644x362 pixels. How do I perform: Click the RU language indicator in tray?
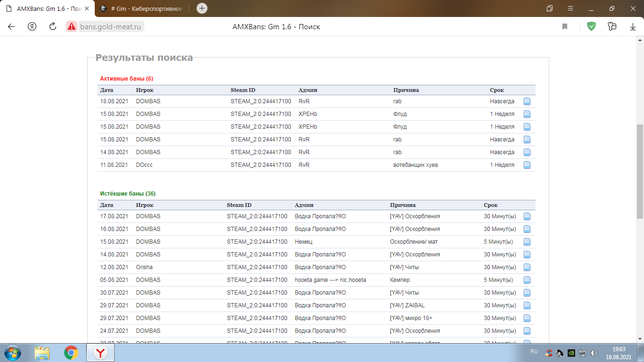coord(534,352)
